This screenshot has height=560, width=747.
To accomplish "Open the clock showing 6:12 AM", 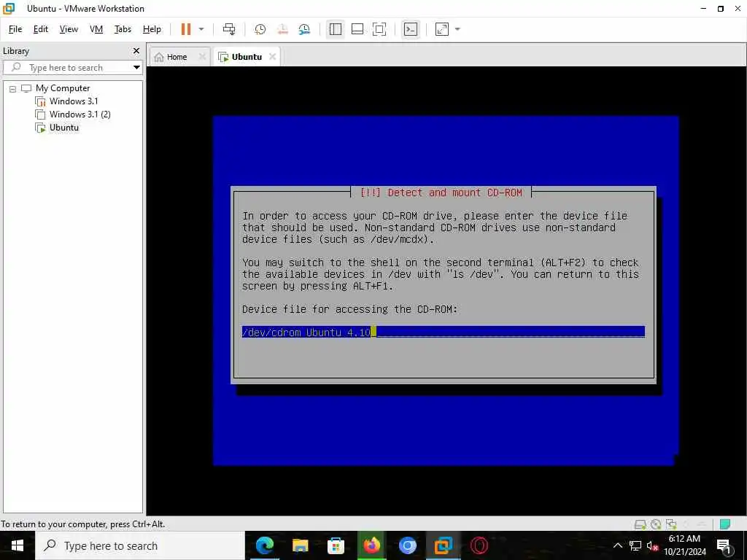I will [684, 545].
